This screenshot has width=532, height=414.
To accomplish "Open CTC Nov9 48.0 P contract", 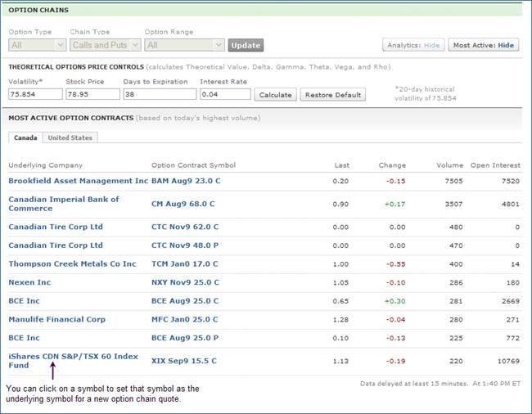I will point(185,245).
